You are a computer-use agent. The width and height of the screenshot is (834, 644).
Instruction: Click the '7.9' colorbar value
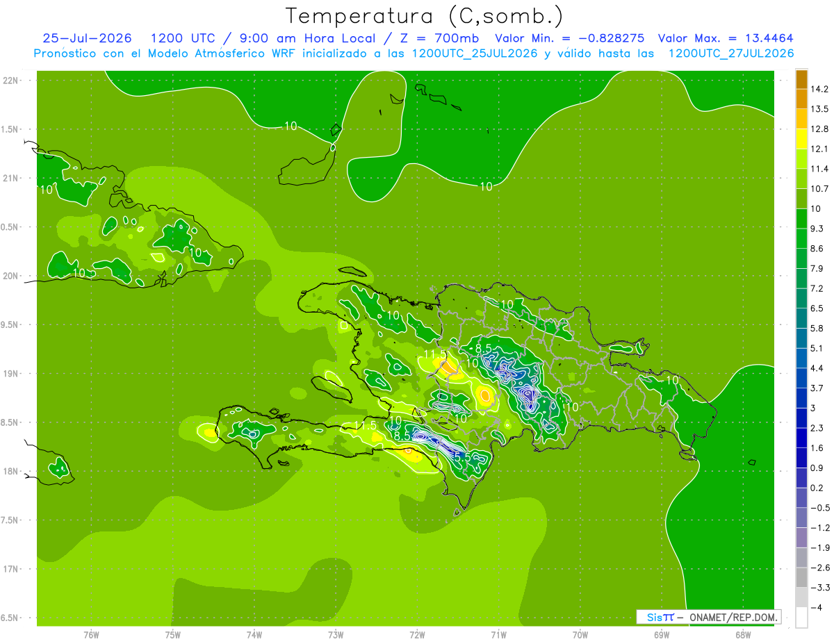(817, 269)
